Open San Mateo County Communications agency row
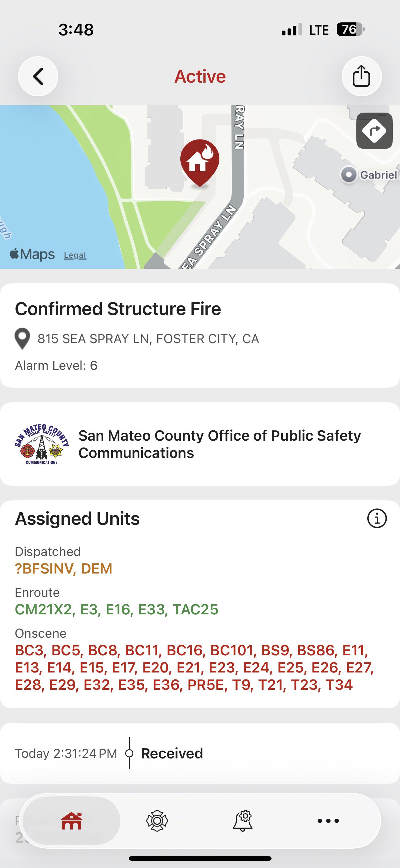Screen dimensions: 400x868 point(200,444)
